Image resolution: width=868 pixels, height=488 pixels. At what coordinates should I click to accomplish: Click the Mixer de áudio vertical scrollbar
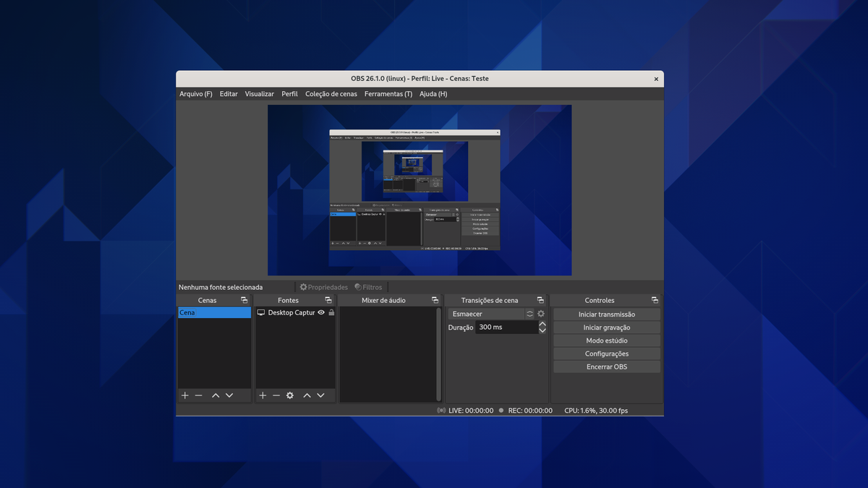click(438, 354)
